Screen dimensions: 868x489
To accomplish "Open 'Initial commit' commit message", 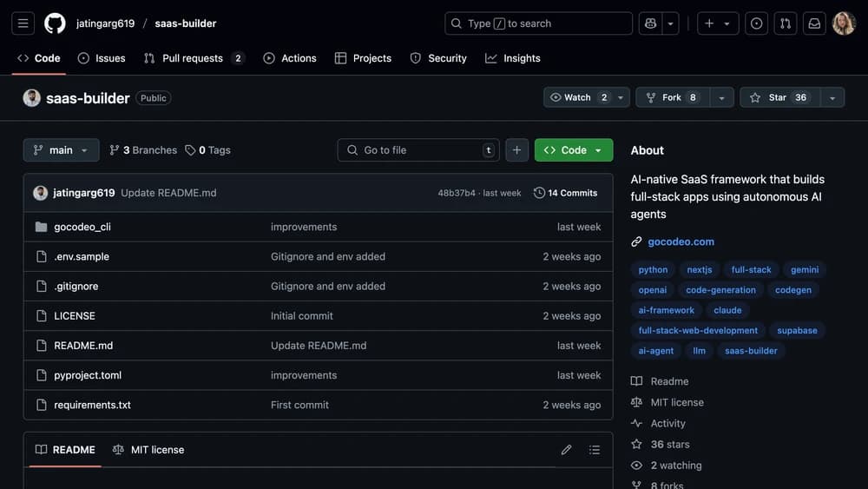I will 302,316.
